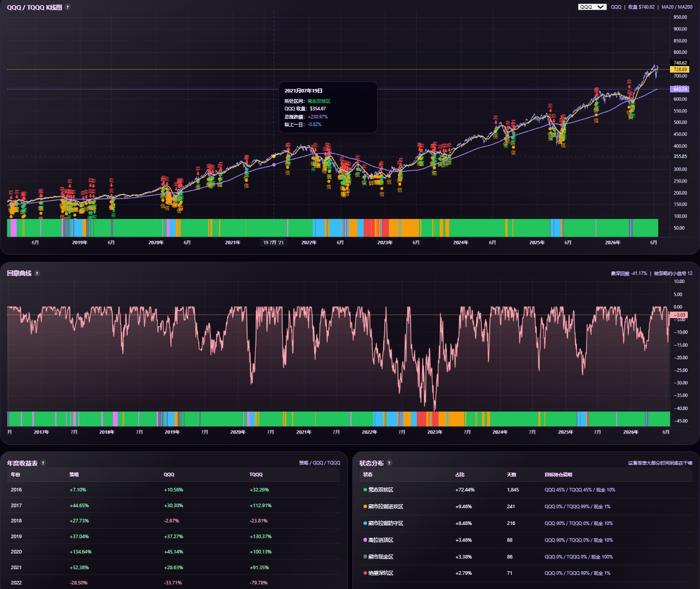Viewport: 700px width, 589px height.
Task: Click the TQQQ column header in yearly table
Action: pyautogui.click(x=256, y=475)
